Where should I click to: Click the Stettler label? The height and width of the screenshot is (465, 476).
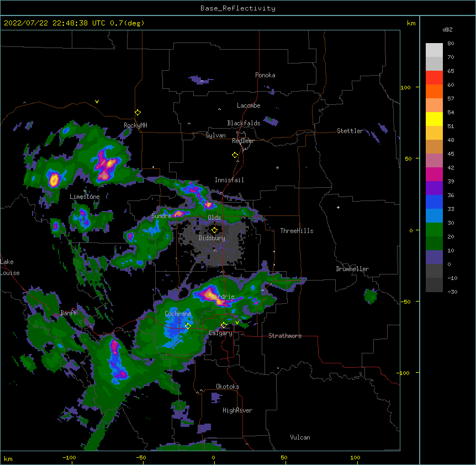click(x=350, y=131)
